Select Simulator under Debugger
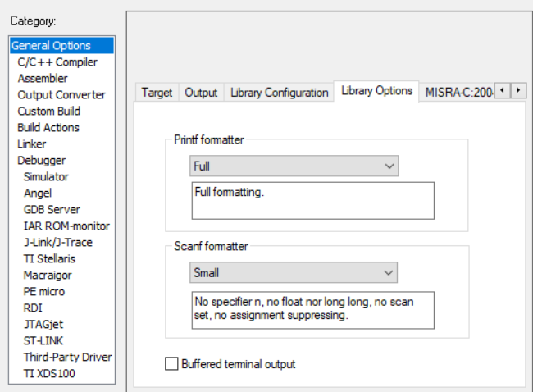 (46, 177)
